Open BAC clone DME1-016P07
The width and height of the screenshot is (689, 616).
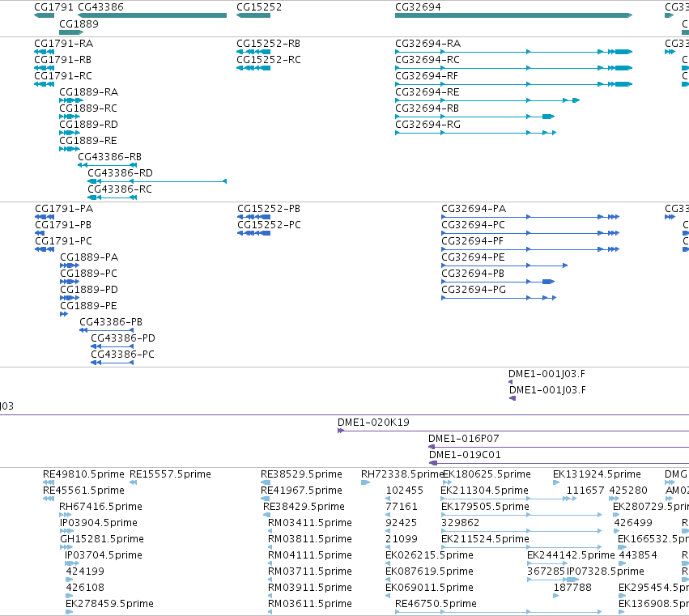point(464,439)
